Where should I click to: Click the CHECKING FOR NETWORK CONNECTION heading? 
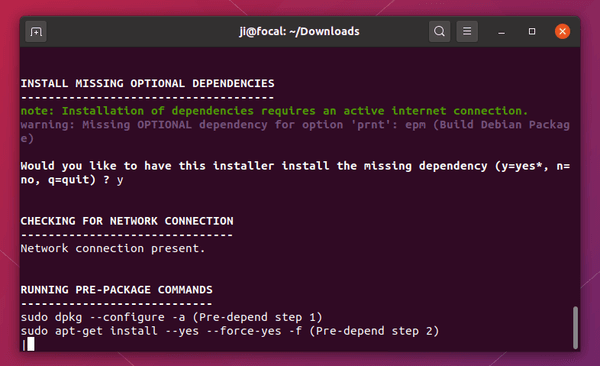(x=127, y=221)
